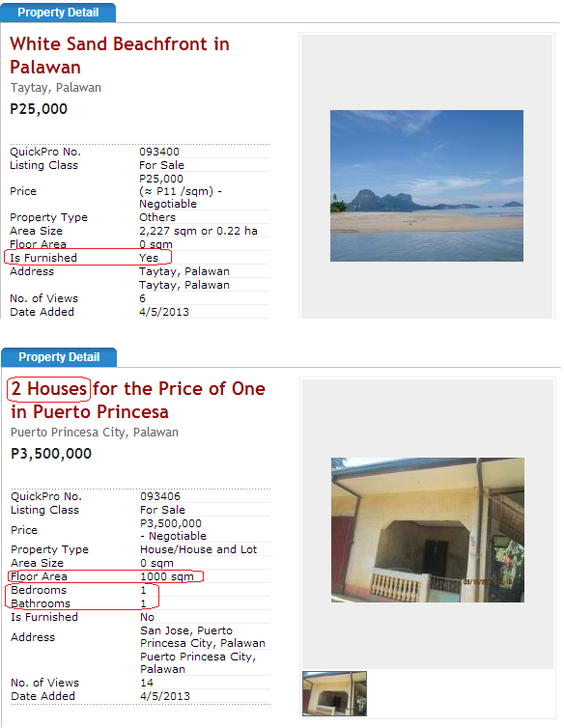Open the second Property Detail tab
564x728 pixels.
(59, 357)
